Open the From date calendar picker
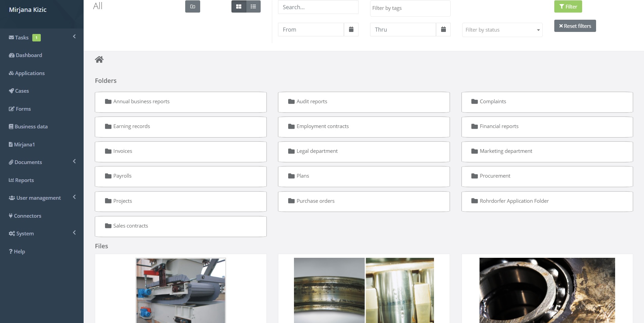 click(351, 30)
